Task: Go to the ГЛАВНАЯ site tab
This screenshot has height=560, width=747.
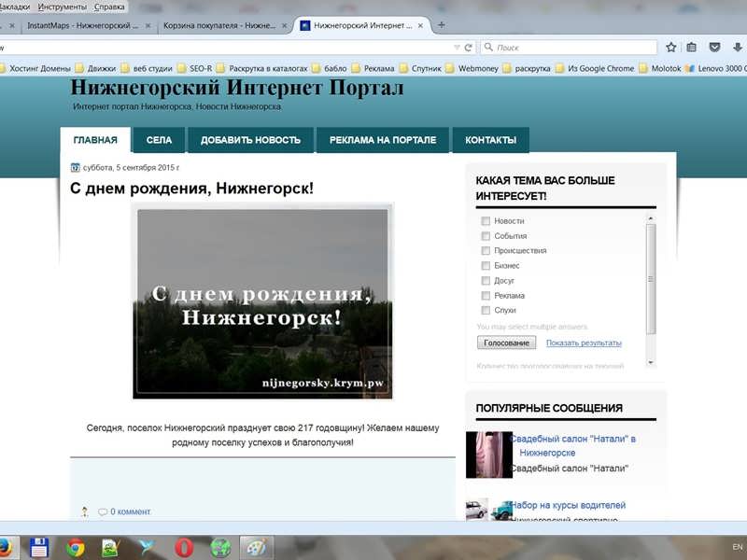Action: click(x=95, y=140)
